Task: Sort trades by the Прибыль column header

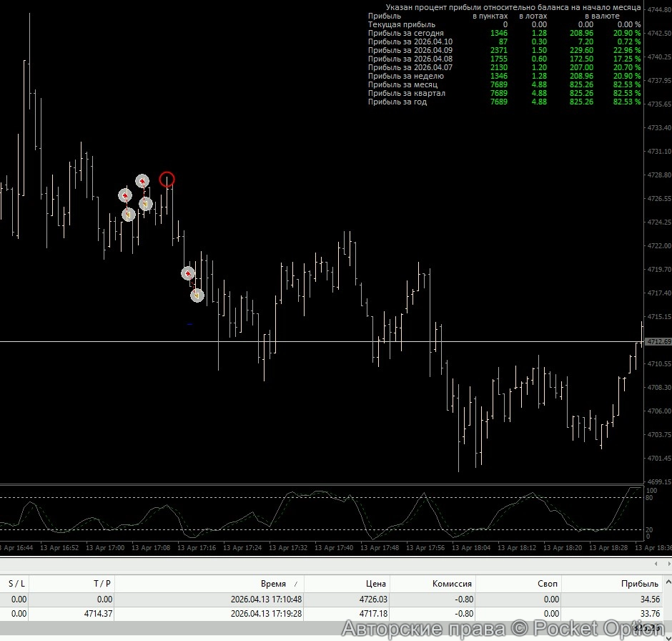Action: click(640, 584)
